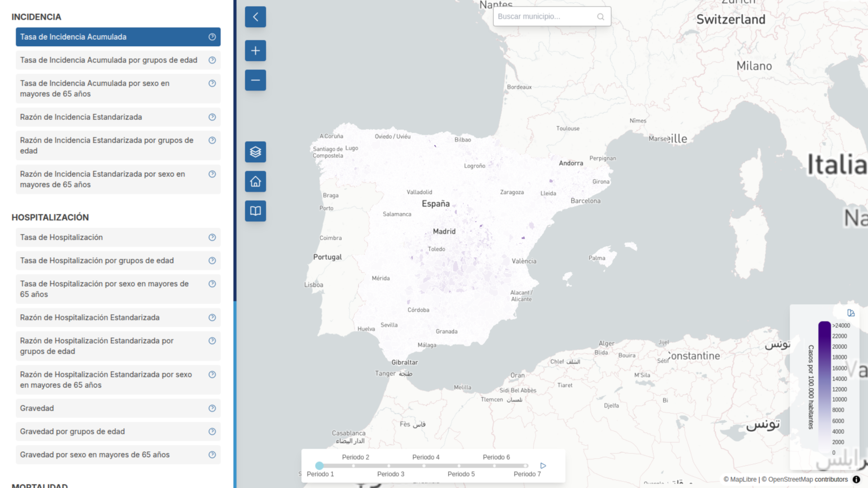Image resolution: width=868 pixels, height=488 pixels.
Task: Open help for Razón de Incidencia por sexo
Action: point(212,174)
